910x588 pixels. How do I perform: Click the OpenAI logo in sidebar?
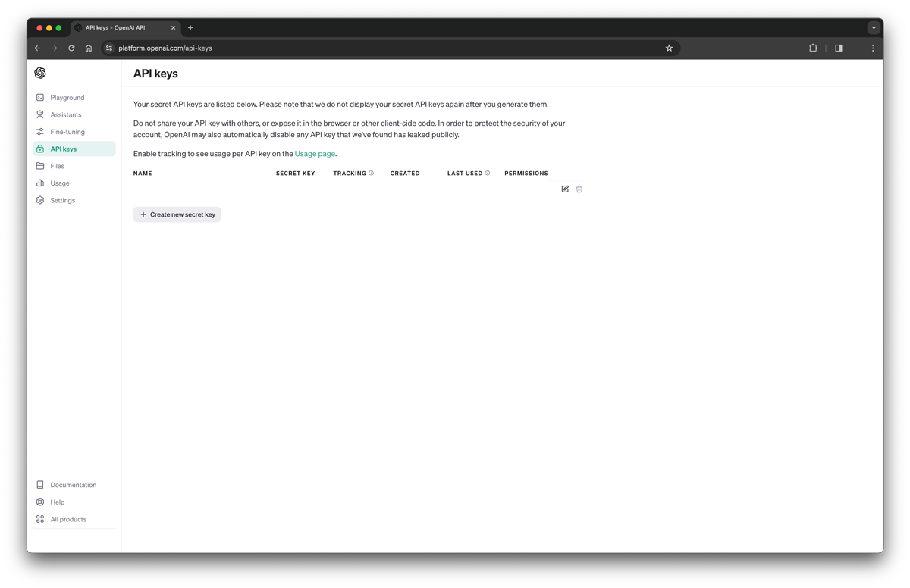(40, 73)
